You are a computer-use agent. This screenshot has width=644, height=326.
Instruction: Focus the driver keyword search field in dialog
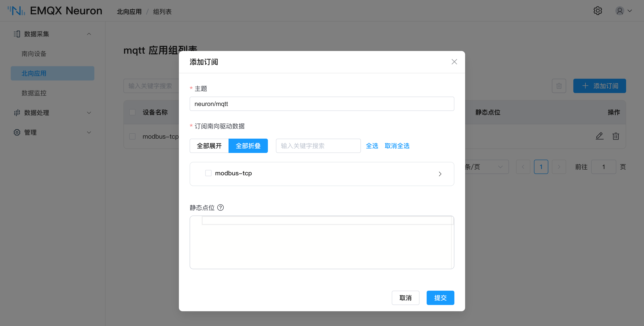pyautogui.click(x=318, y=146)
